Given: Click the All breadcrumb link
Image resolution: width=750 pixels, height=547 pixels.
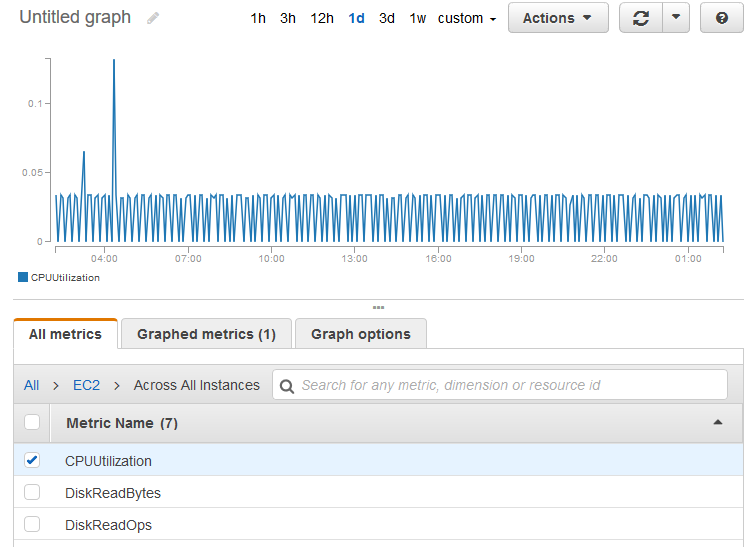Looking at the screenshot, I should tap(32, 385).
